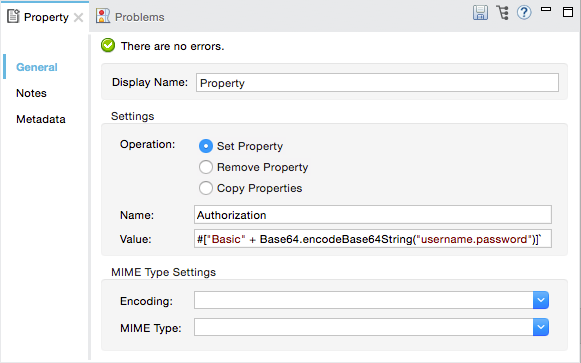Click the Name field containing Authorization
The image size is (581, 363).
373,214
